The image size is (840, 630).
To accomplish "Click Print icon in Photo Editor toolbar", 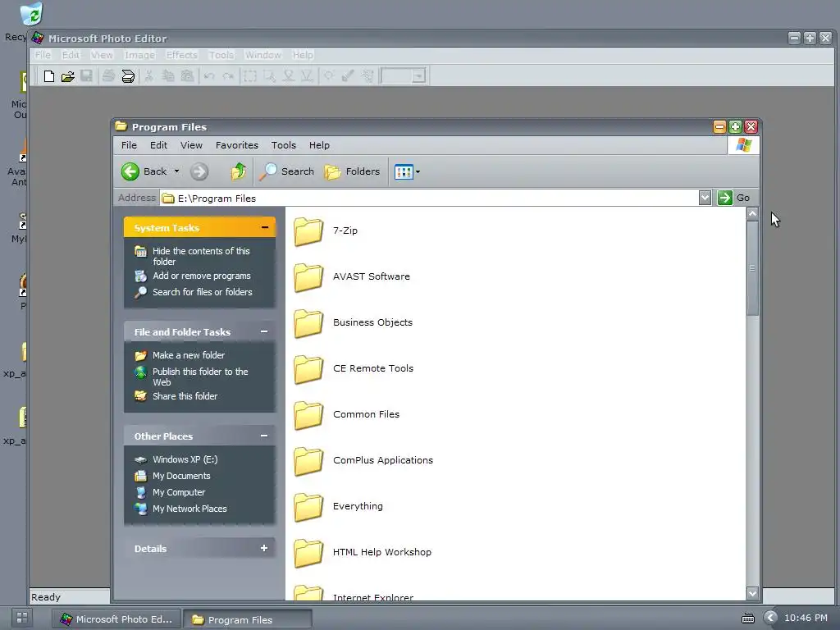I will pyautogui.click(x=109, y=76).
